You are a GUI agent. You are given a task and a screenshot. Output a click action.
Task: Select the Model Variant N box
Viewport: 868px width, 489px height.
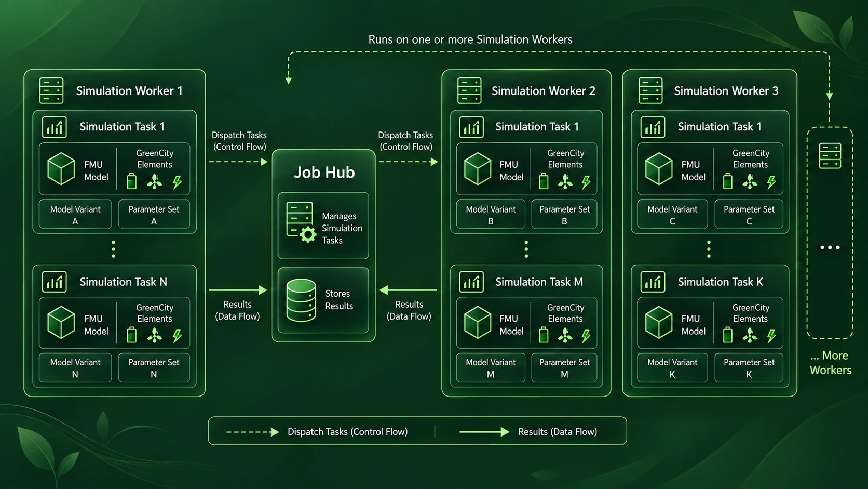click(75, 368)
